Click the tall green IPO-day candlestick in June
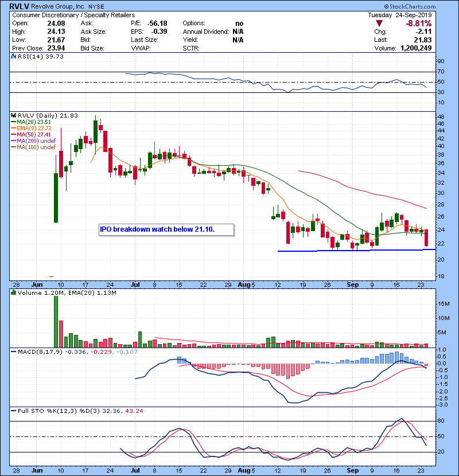 pyautogui.click(x=56, y=198)
